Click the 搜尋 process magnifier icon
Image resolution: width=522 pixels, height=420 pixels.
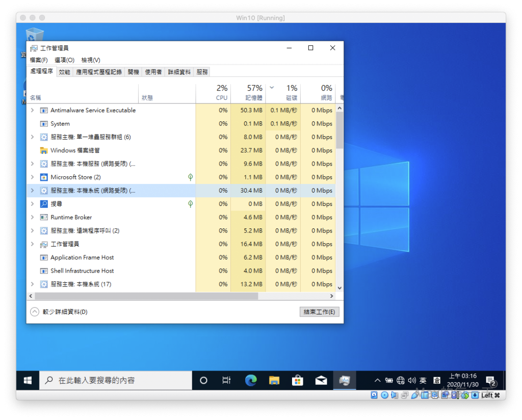pos(44,204)
